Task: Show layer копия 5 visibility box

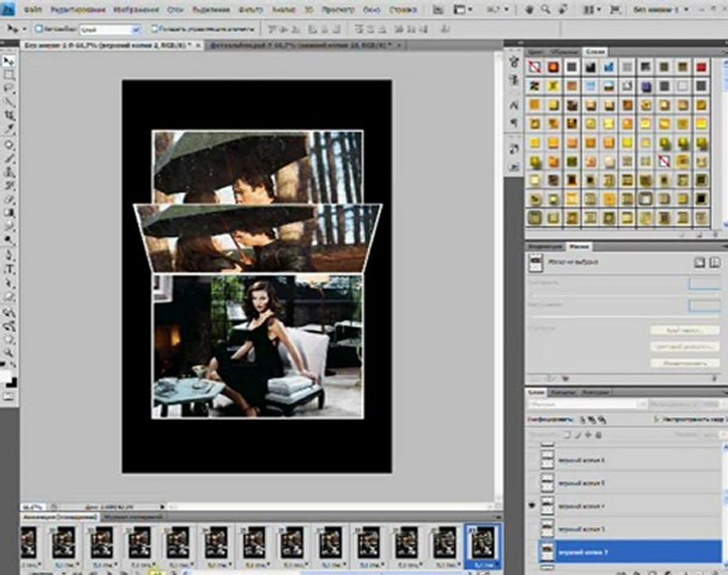Action: [x=532, y=482]
